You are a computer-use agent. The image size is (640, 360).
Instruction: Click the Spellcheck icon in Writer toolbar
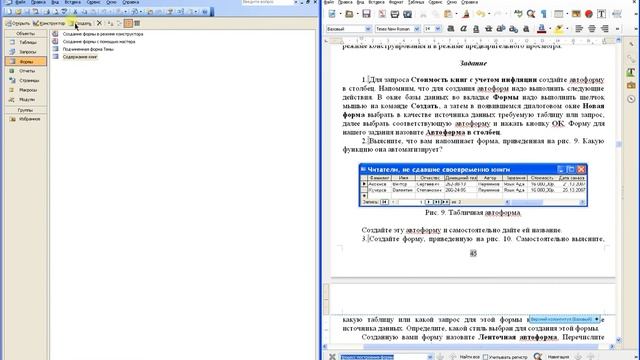[518, 14]
